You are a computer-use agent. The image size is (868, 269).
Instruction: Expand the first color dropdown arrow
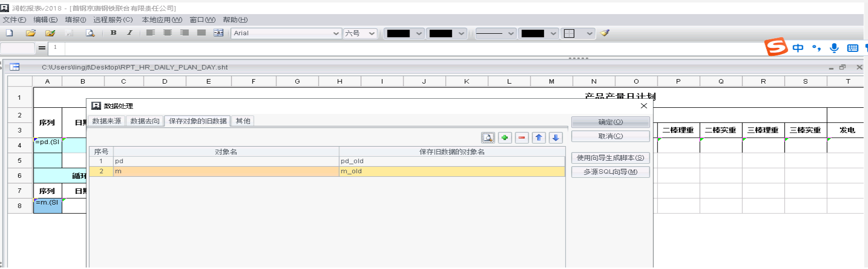(x=419, y=33)
